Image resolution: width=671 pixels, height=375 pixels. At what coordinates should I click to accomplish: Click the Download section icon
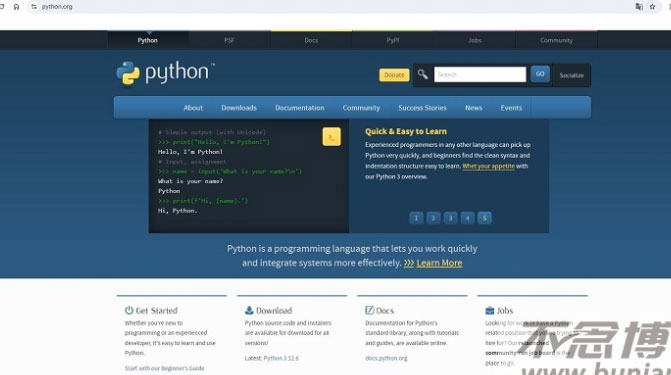[249, 310]
